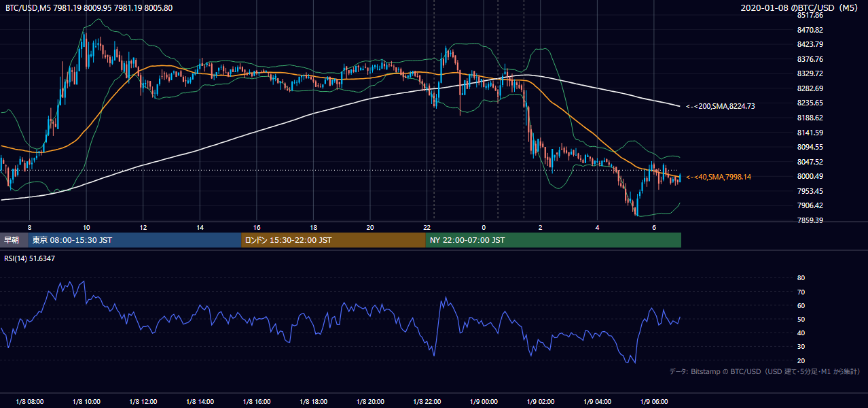Click price axis value 8376.76
Screen dimensions: 868x408
(x=810, y=59)
